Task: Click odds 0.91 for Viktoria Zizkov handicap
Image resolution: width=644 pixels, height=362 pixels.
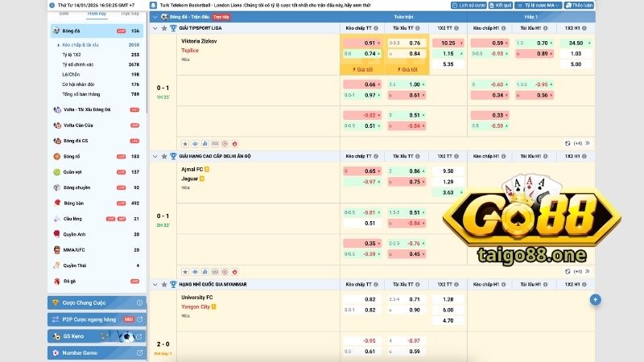Action: (362, 43)
